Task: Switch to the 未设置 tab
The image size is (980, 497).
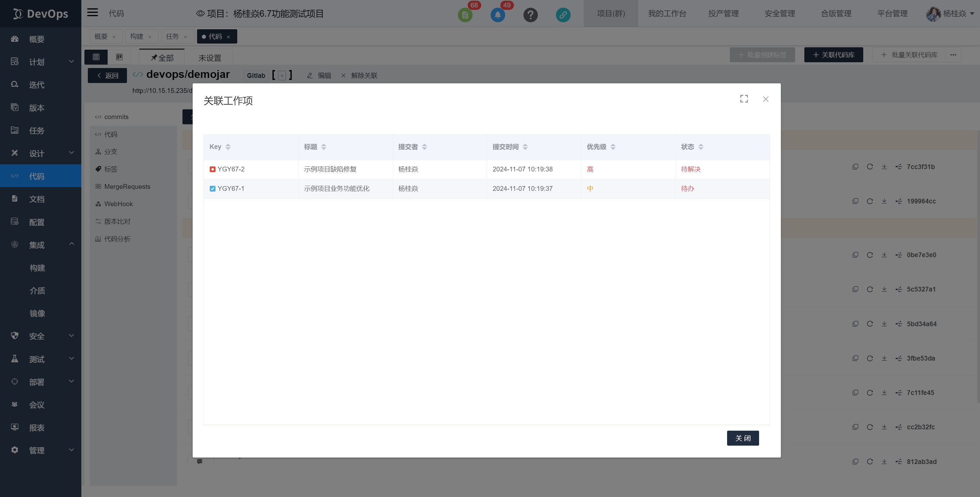Action: [209, 58]
